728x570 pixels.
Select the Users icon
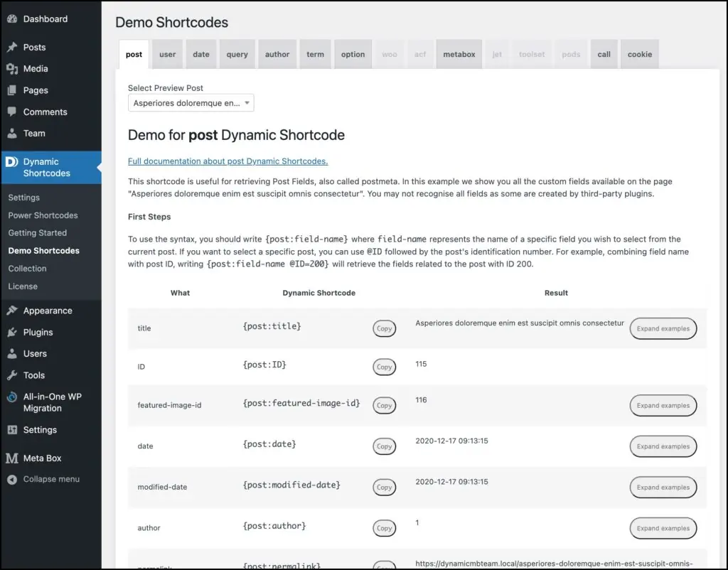pos(11,353)
